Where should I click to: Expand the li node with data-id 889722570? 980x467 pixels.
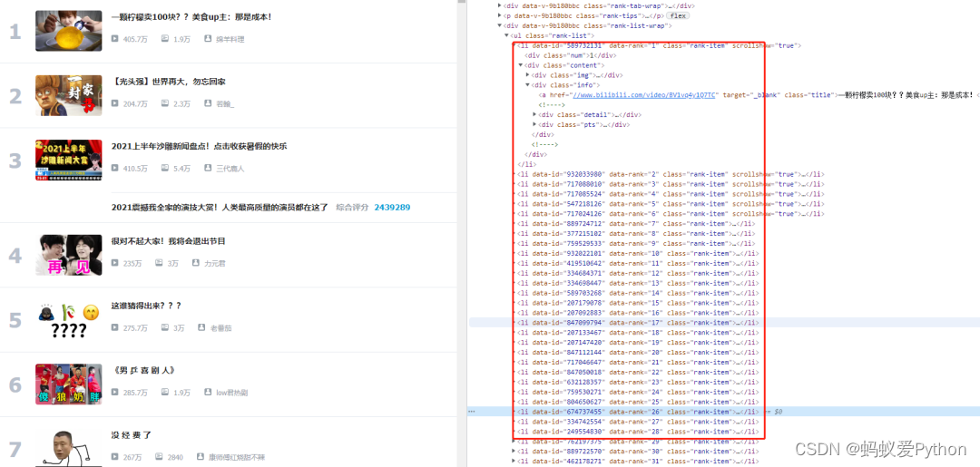click(x=514, y=452)
